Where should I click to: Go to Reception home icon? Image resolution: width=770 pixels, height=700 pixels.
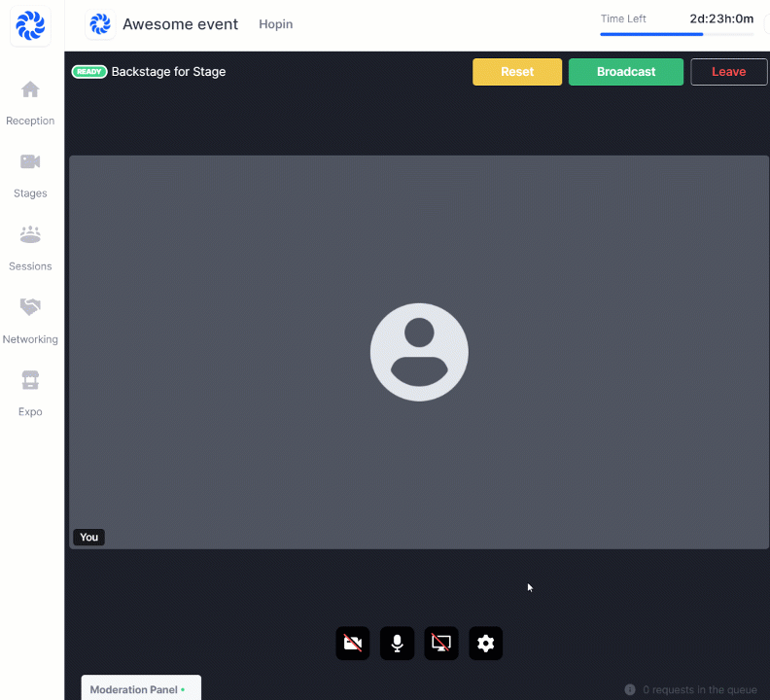[30, 89]
